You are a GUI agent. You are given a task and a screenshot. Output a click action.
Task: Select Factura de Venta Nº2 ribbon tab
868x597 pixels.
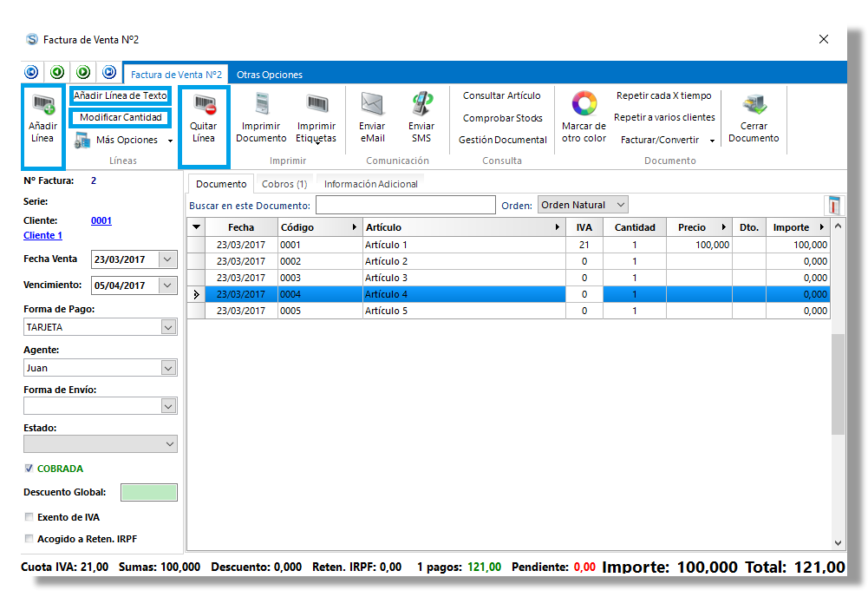point(176,75)
